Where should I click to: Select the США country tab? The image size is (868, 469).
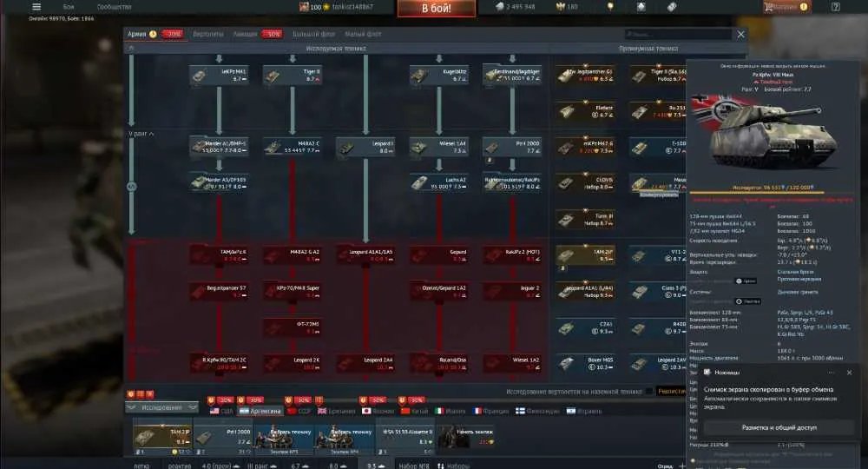point(221,411)
